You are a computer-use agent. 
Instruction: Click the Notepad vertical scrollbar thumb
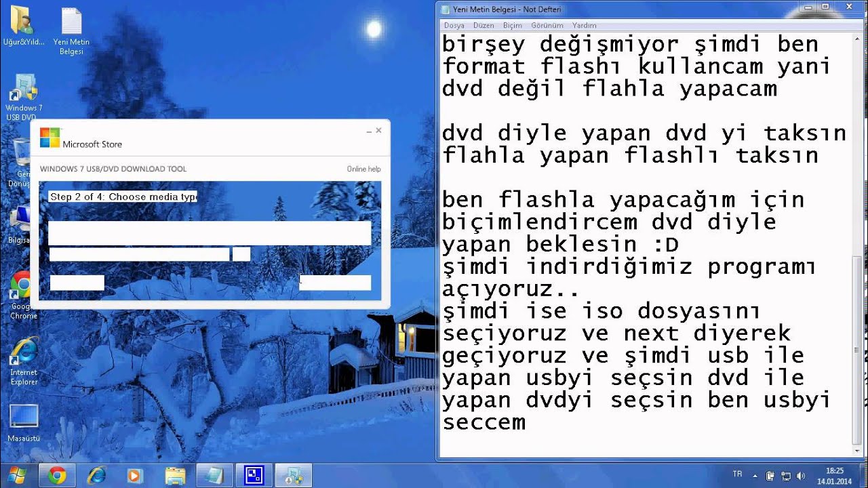859,350
